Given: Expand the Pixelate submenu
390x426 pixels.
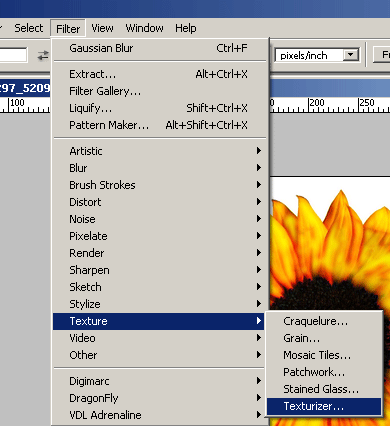Looking at the screenshot, I should click(159, 236).
